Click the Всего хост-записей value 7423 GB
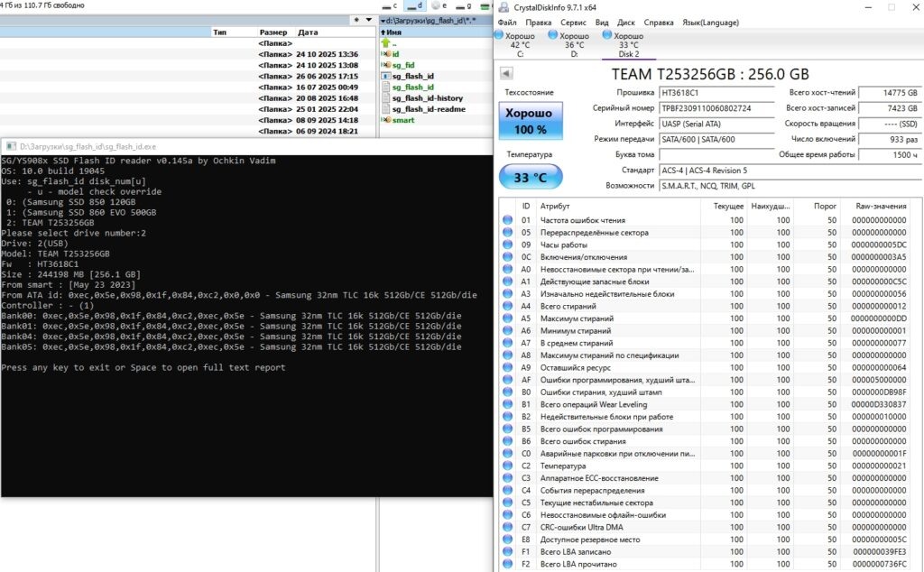The width and height of the screenshot is (924, 572). click(890, 108)
